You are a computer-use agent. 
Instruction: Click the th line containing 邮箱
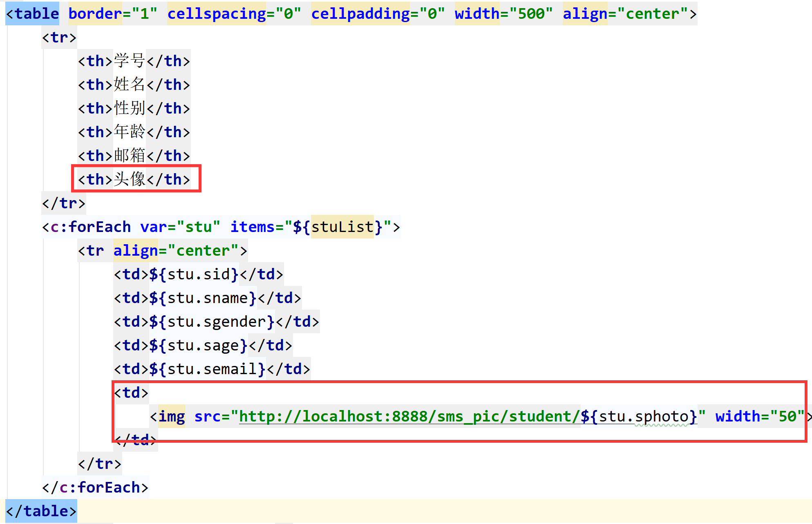click(x=134, y=156)
